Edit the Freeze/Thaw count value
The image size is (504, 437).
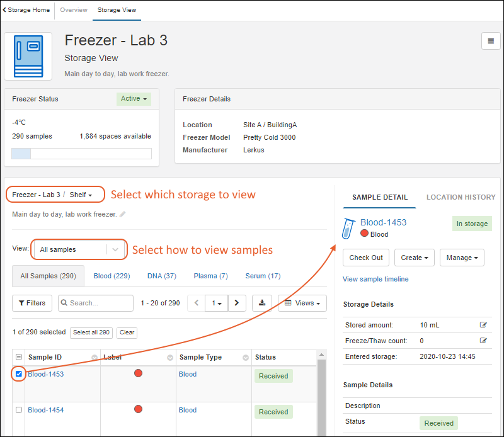(x=483, y=341)
